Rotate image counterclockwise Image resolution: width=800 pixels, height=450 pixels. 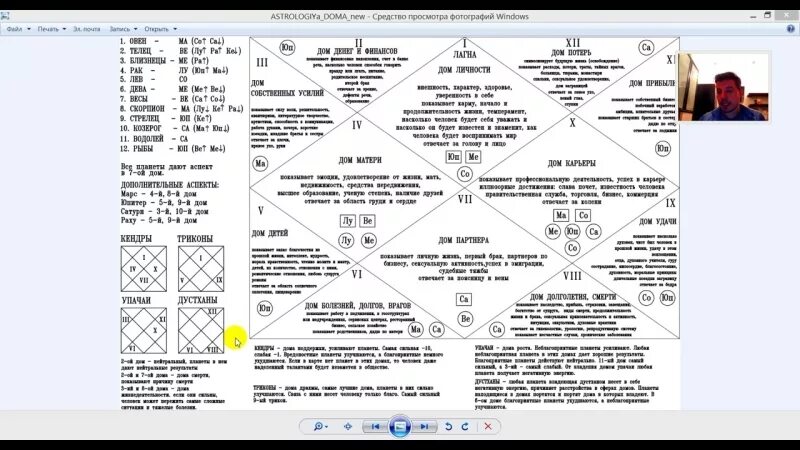tap(448, 427)
